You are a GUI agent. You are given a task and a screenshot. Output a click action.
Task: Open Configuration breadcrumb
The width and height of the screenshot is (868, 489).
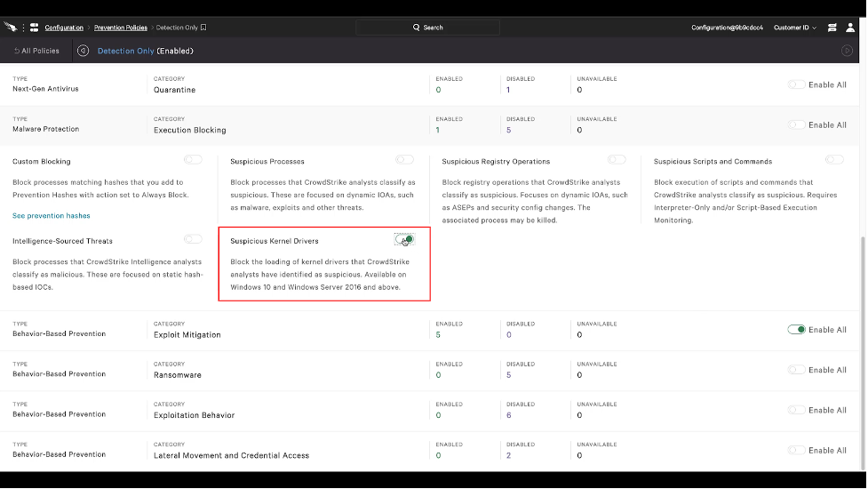pyautogui.click(x=64, y=28)
